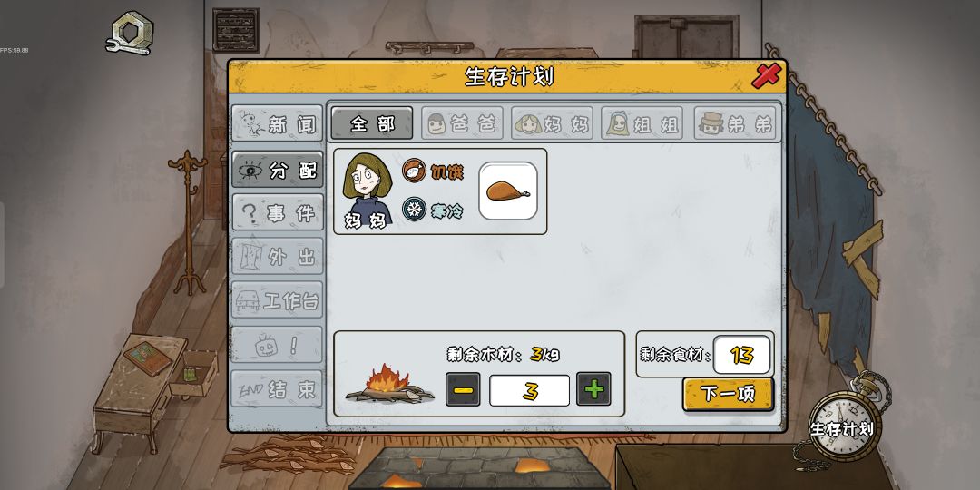Select the 爸爸 character tab
This screenshot has height=490, width=980.
(462, 123)
